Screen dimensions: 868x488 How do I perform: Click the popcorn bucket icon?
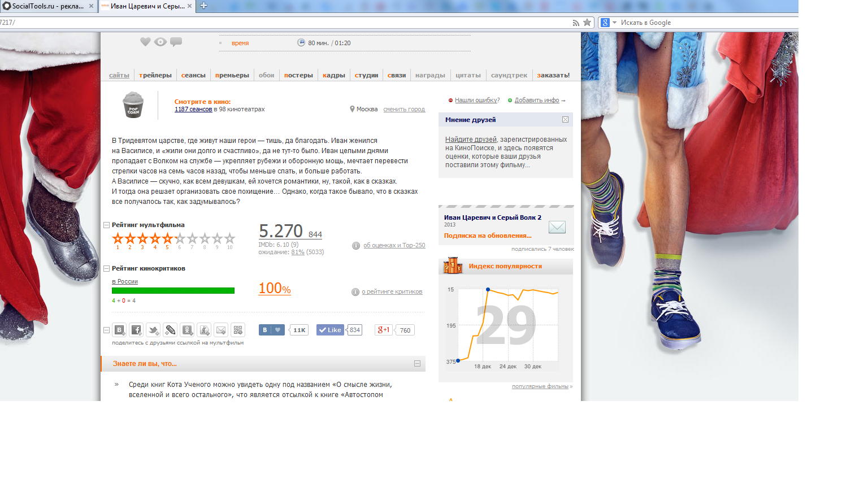coord(133,104)
